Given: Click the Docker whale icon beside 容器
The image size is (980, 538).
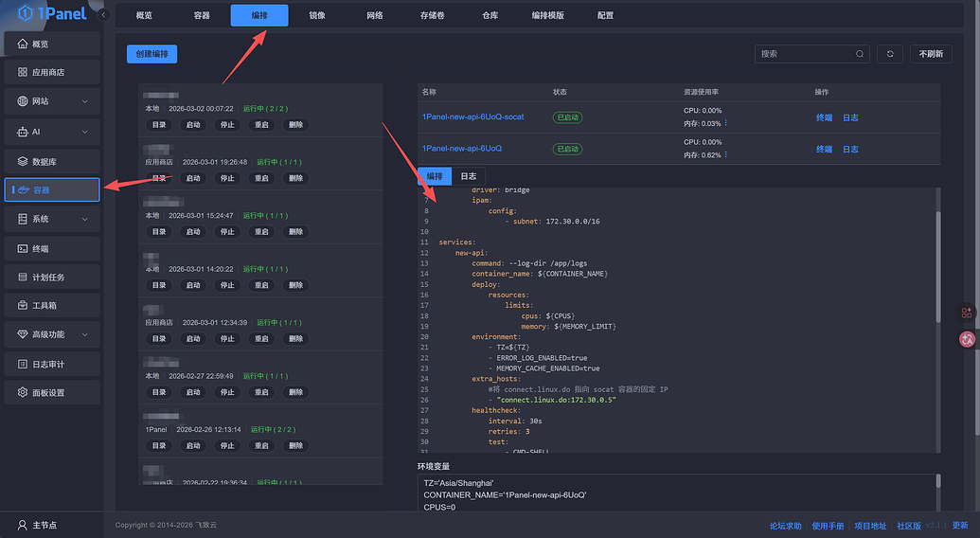Looking at the screenshot, I should [x=24, y=190].
